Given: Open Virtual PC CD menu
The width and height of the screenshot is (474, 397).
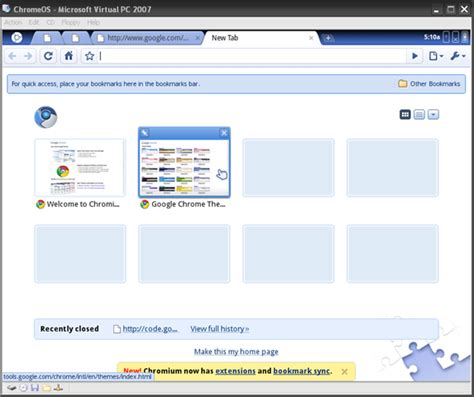Looking at the screenshot, I should tap(50, 22).
